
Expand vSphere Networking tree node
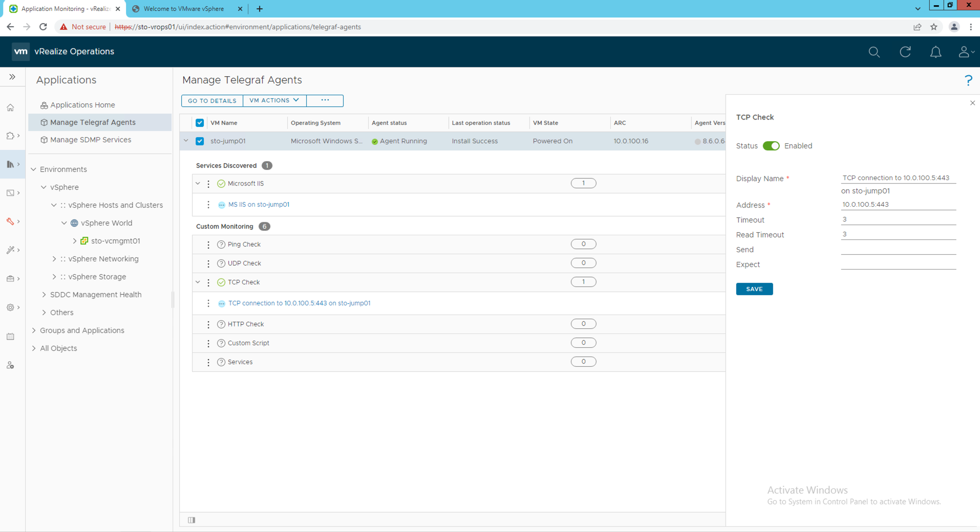tap(54, 259)
